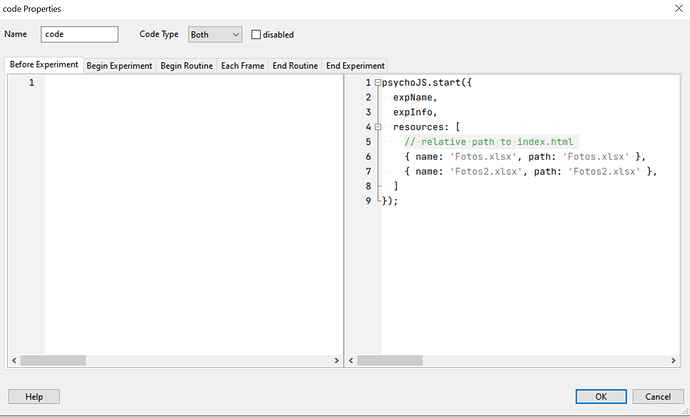Click the 'expName,' code line
The height and width of the screenshot is (418, 690).
(x=415, y=97)
